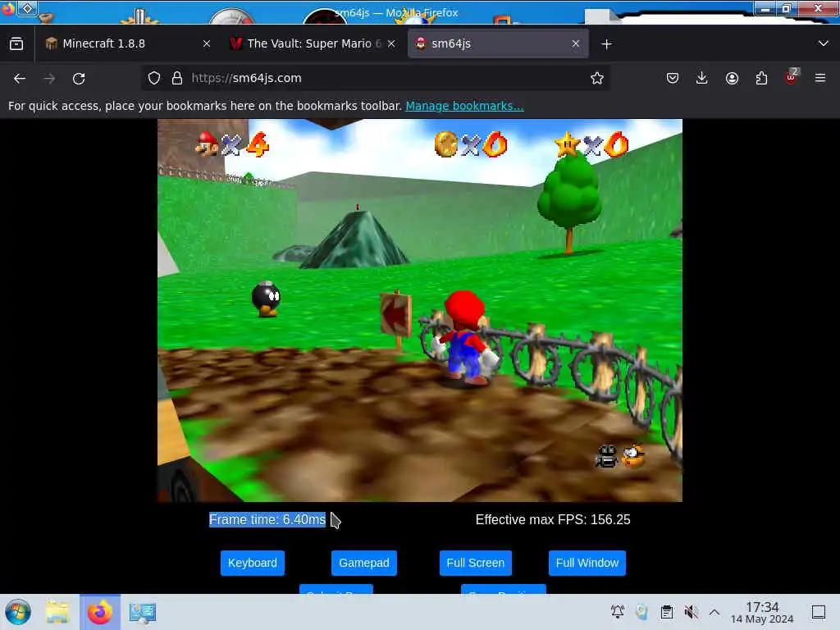Click the coin counter icon in game
The width and height of the screenshot is (840, 630).
[445, 144]
